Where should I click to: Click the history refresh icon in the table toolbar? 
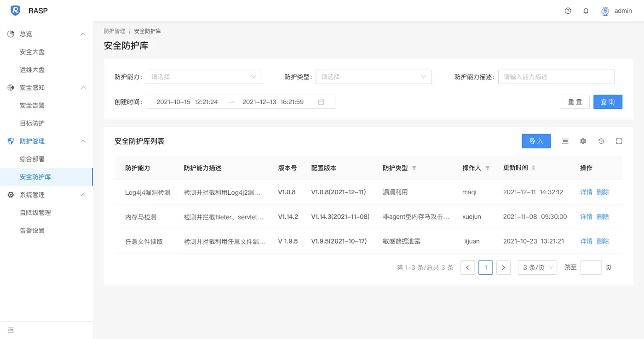click(601, 141)
